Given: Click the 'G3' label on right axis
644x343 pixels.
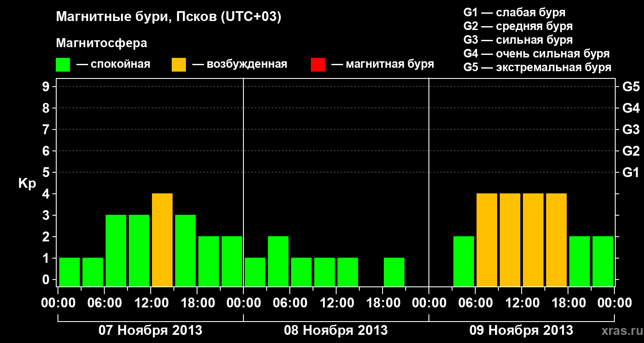Looking at the screenshot, I should coord(631,130).
